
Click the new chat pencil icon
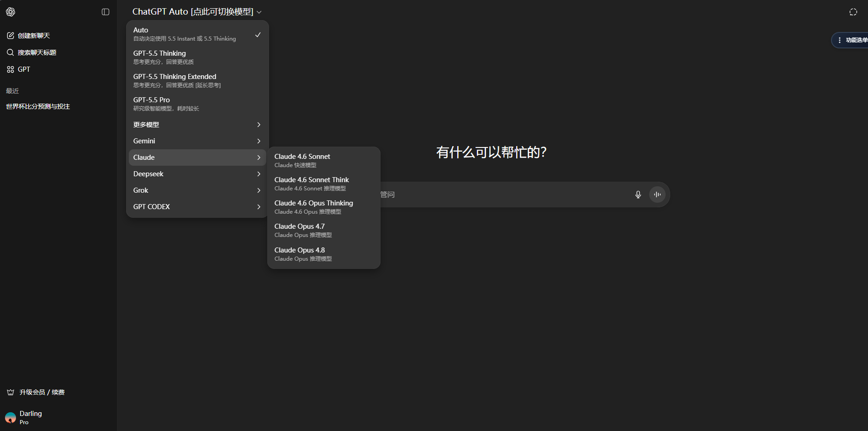coord(11,36)
